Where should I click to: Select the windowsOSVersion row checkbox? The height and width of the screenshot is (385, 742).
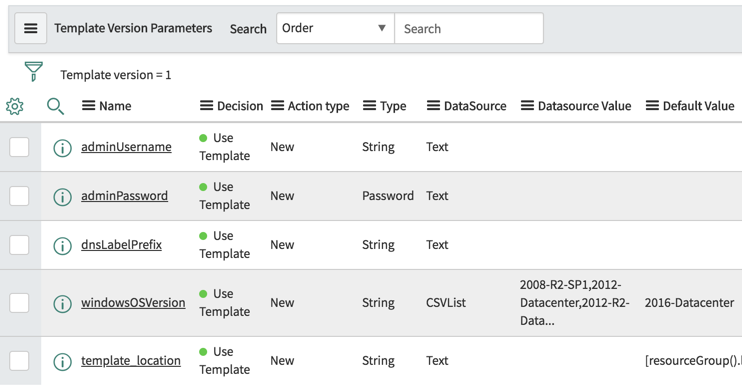19,303
